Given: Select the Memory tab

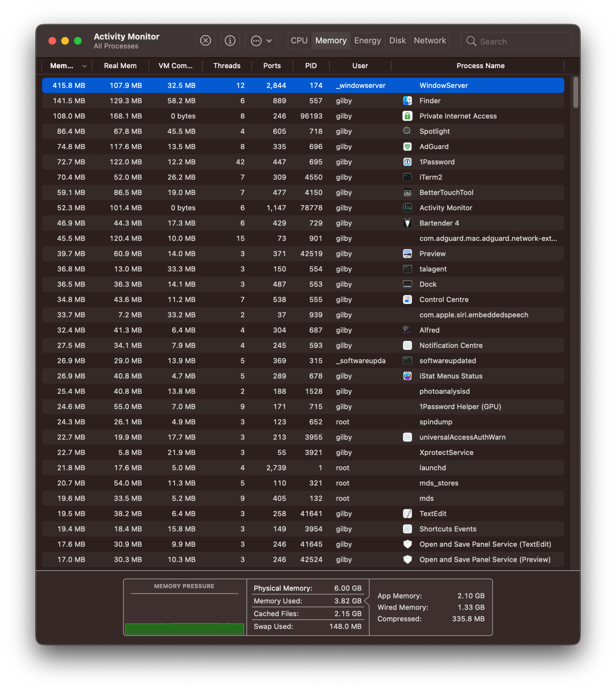Looking at the screenshot, I should point(331,41).
